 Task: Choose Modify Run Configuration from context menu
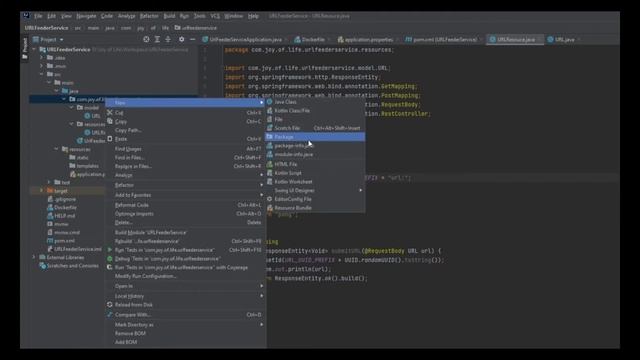pos(186,276)
